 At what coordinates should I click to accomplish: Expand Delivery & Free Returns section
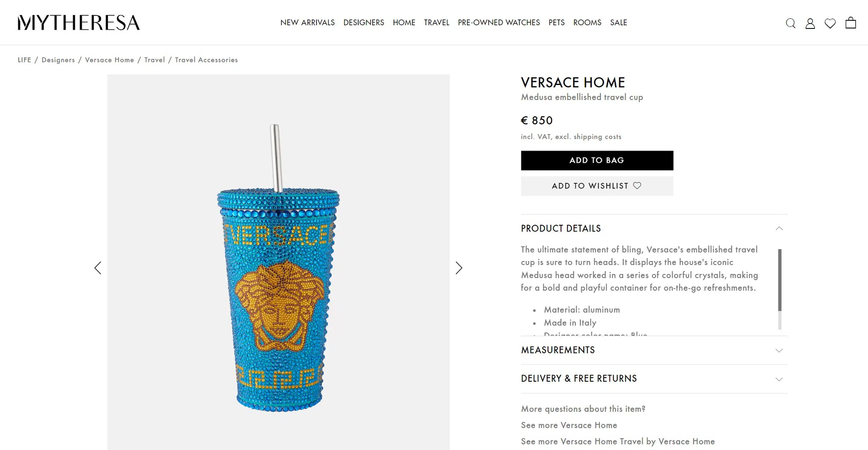[654, 379]
